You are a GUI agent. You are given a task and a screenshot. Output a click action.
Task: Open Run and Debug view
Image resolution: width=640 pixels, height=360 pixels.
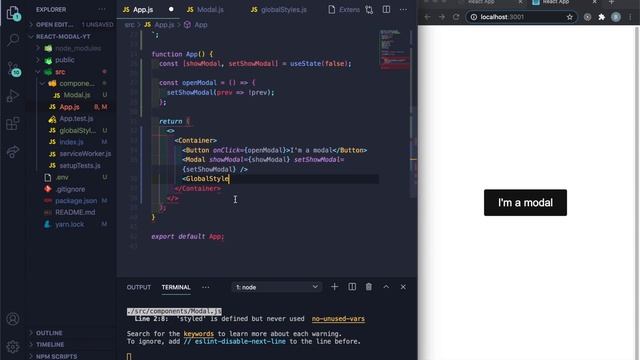tap(13, 96)
